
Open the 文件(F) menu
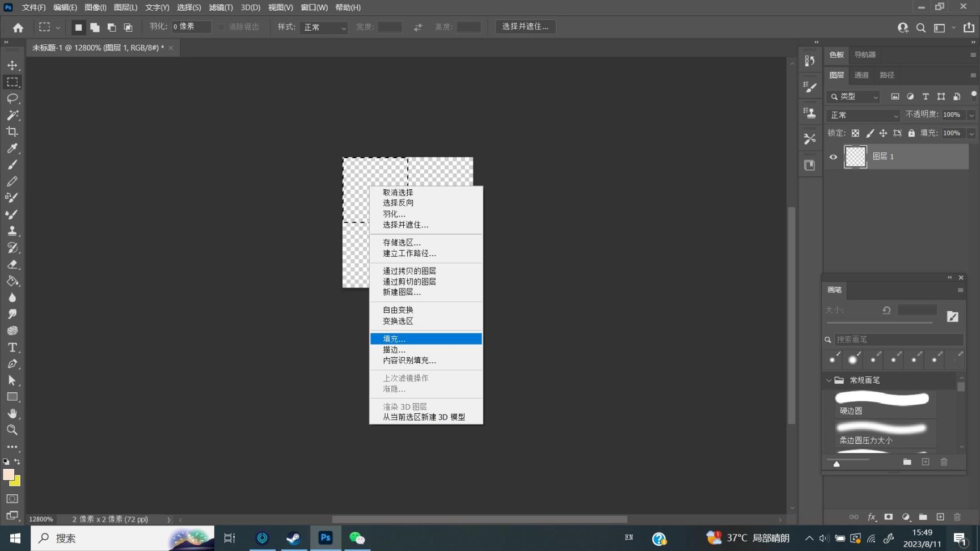pos(33,7)
